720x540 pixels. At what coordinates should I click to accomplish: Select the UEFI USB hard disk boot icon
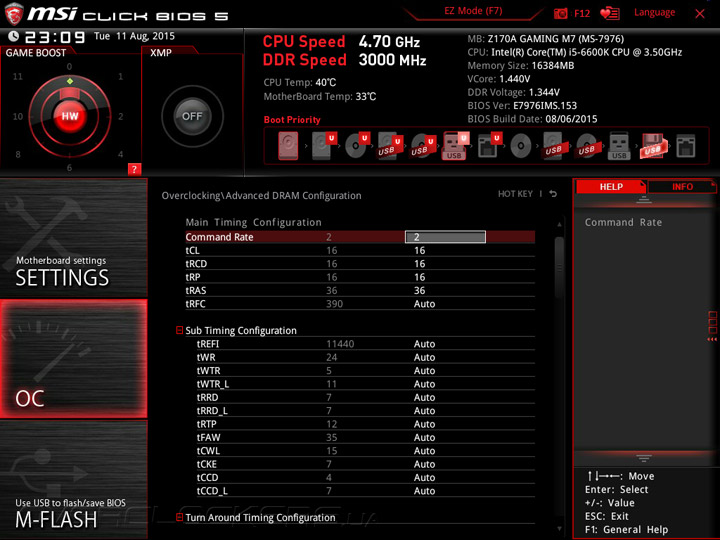pyautogui.click(x=389, y=146)
